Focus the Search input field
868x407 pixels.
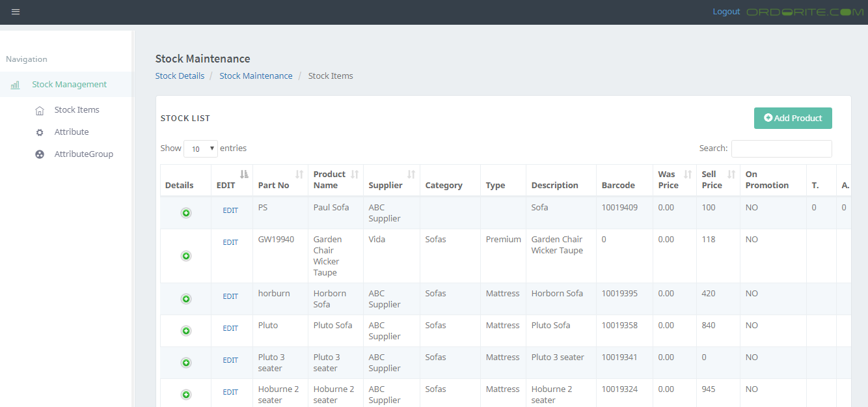pyautogui.click(x=781, y=148)
